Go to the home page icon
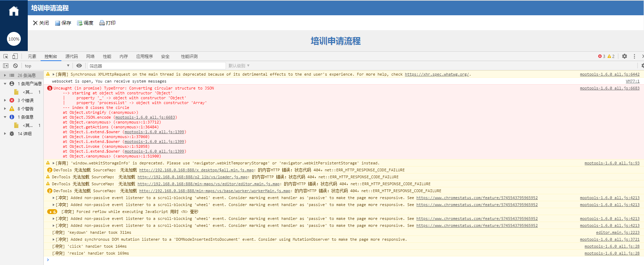644x265 pixels. 14,11
